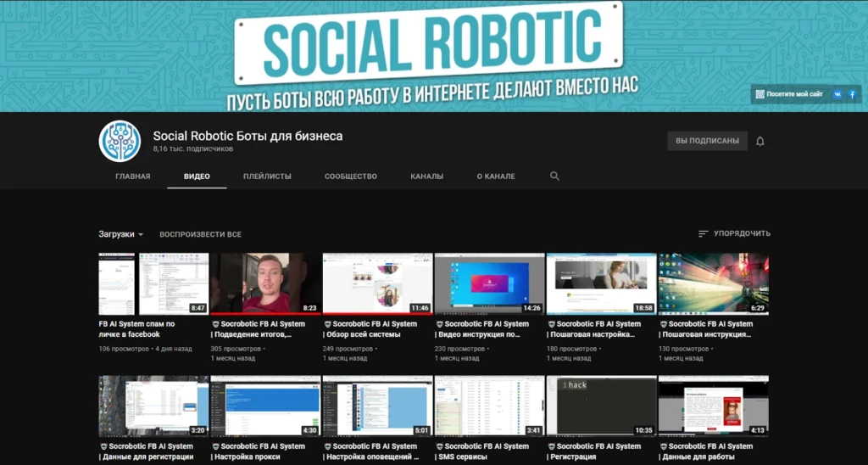Screen dimensions: 868x465
Task: Click video title ending in Регистрация
Action: 594,451
